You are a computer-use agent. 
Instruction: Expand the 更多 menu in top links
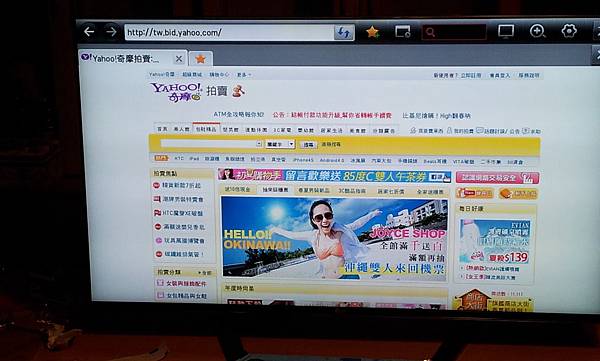pyautogui.click(x=244, y=75)
